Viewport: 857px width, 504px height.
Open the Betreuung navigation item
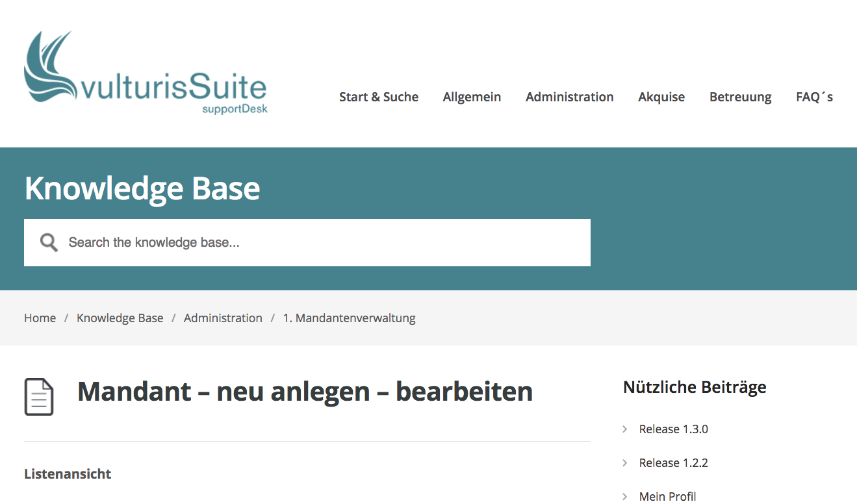pos(740,97)
